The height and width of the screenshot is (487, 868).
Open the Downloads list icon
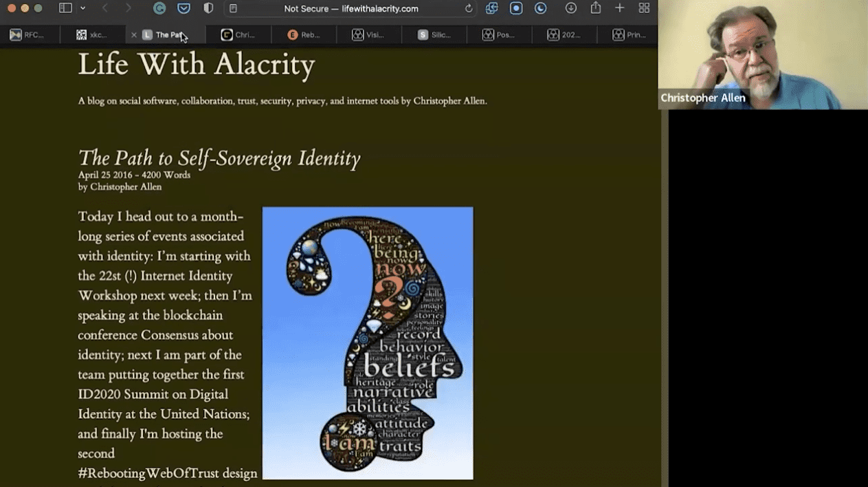click(x=570, y=8)
